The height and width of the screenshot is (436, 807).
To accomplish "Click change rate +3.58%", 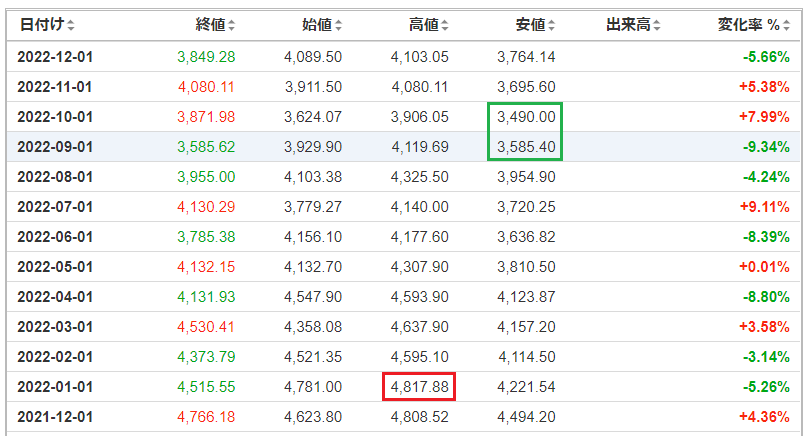I will (764, 326).
